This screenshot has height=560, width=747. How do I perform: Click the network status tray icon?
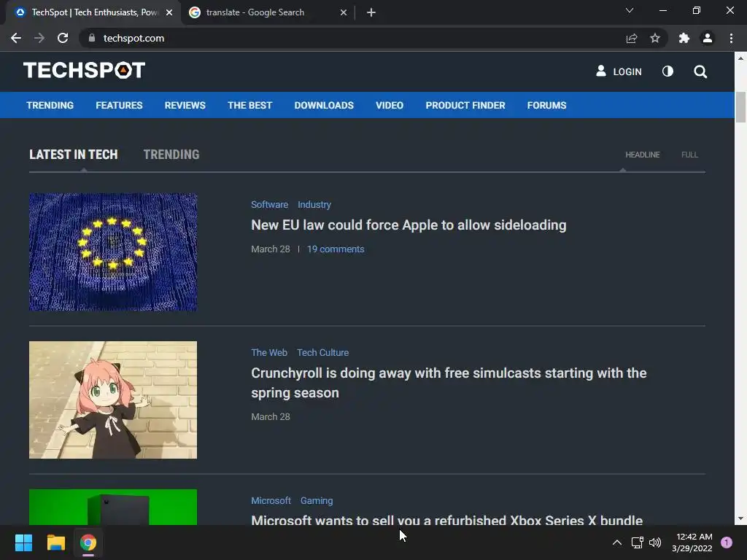(x=637, y=542)
